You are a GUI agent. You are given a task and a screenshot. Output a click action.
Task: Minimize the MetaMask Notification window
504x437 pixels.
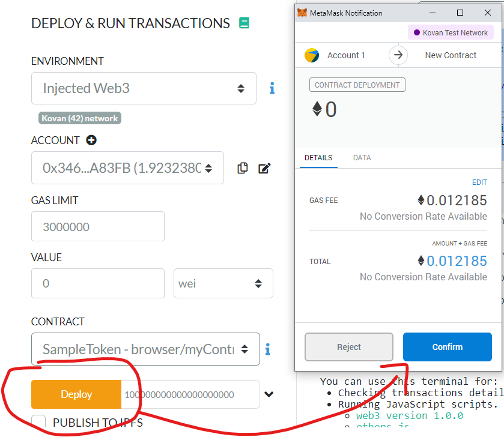[x=433, y=13]
